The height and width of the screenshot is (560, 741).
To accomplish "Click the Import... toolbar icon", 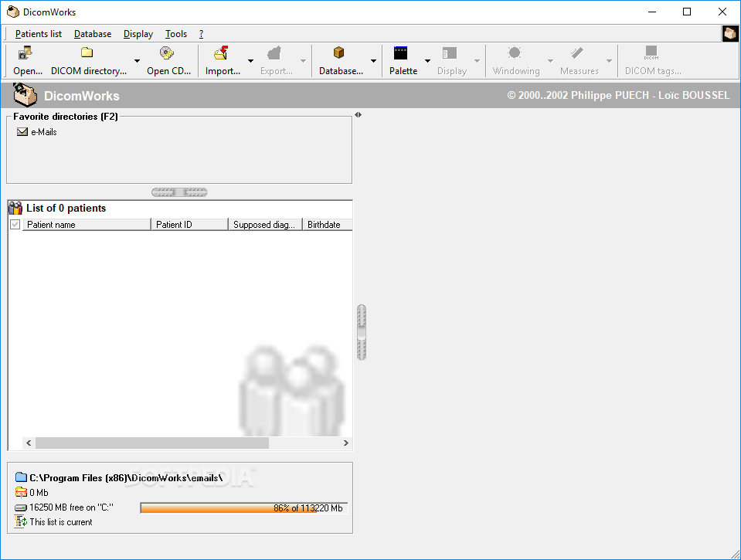I will point(221,53).
